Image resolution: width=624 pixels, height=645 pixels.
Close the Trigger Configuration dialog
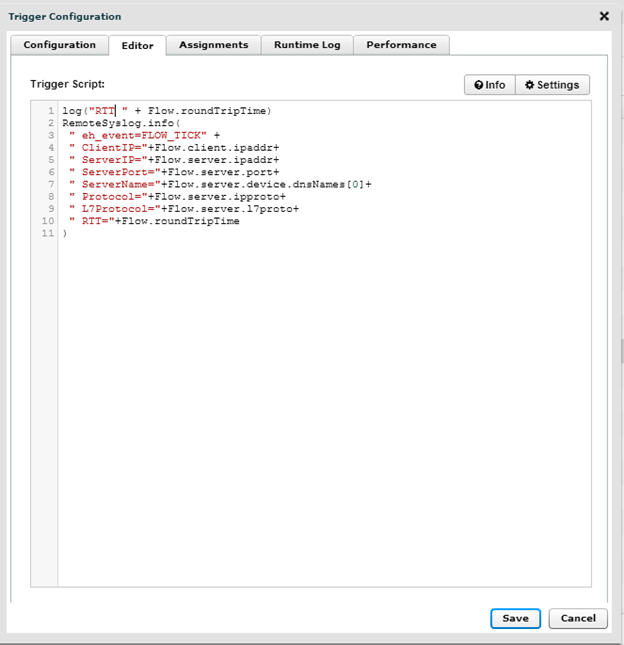click(x=603, y=16)
